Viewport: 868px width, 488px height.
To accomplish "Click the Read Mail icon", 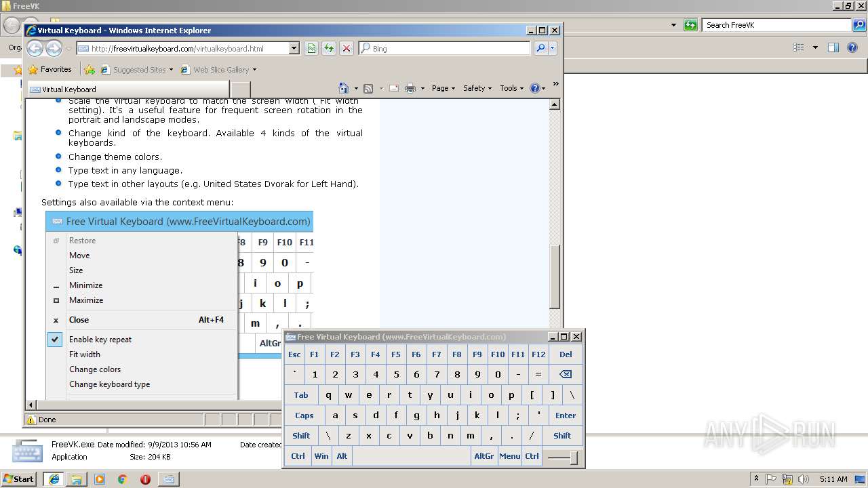I will tap(393, 88).
